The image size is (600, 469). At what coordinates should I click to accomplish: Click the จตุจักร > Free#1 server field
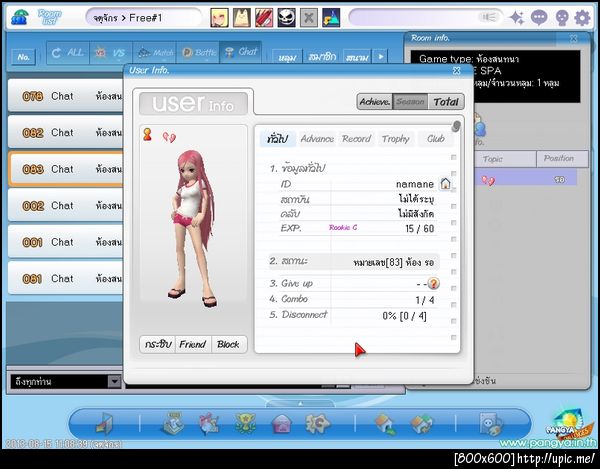pos(143,18)
